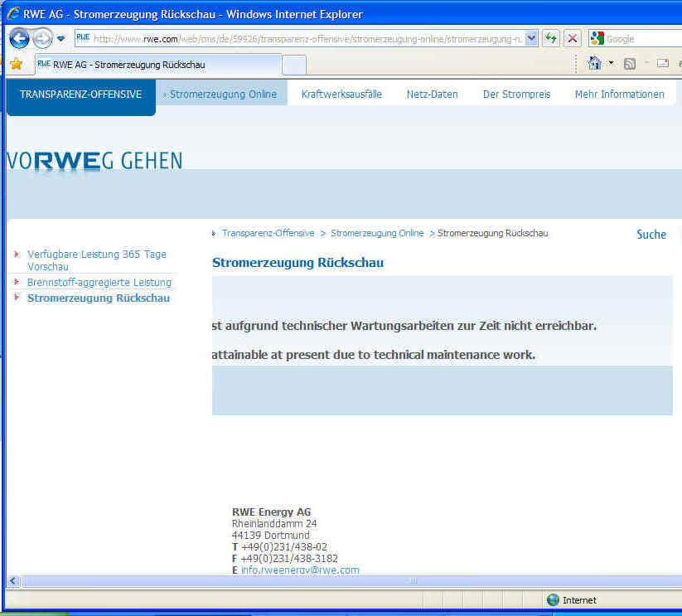Screen dimensions: 682x616
Task: Expand the Home button dropdown arrow
Action: tap(611, 64)
